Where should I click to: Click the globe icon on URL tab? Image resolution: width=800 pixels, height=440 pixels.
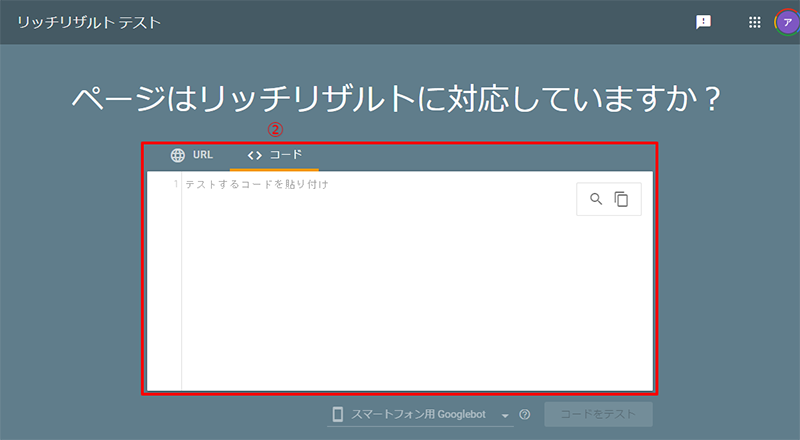click(178, 155)
